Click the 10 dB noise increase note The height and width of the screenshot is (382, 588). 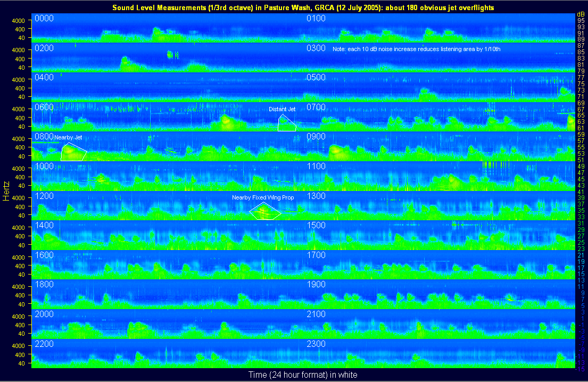point(416,49)
